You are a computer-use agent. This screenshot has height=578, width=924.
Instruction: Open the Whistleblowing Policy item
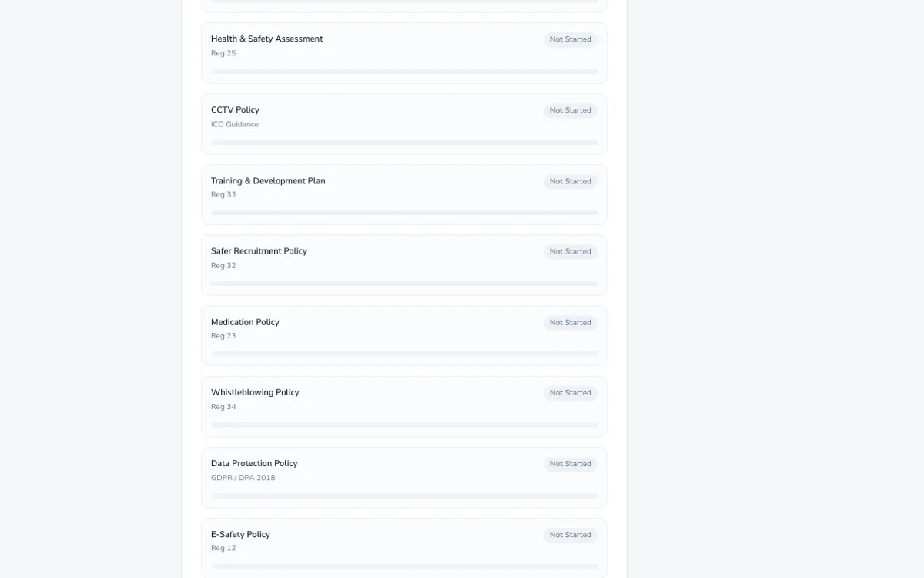pos(255,392)
